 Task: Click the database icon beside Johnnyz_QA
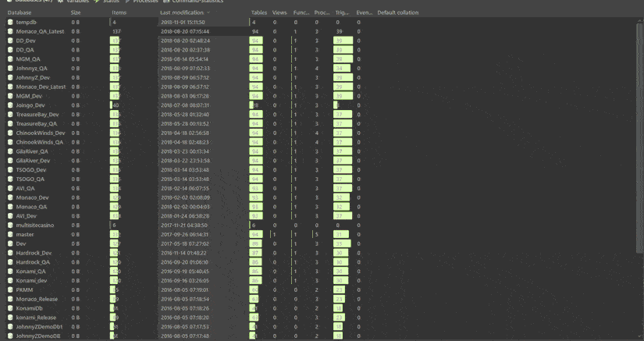(10, 68)
